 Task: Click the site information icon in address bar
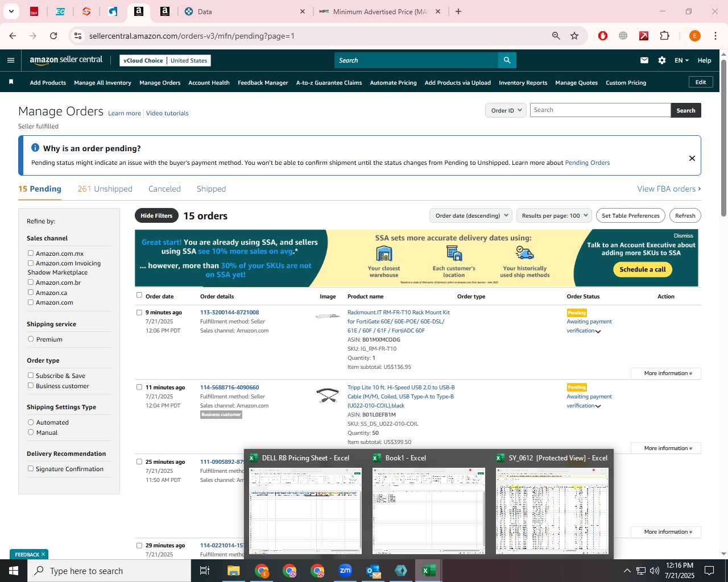click(x=78, y=36)
